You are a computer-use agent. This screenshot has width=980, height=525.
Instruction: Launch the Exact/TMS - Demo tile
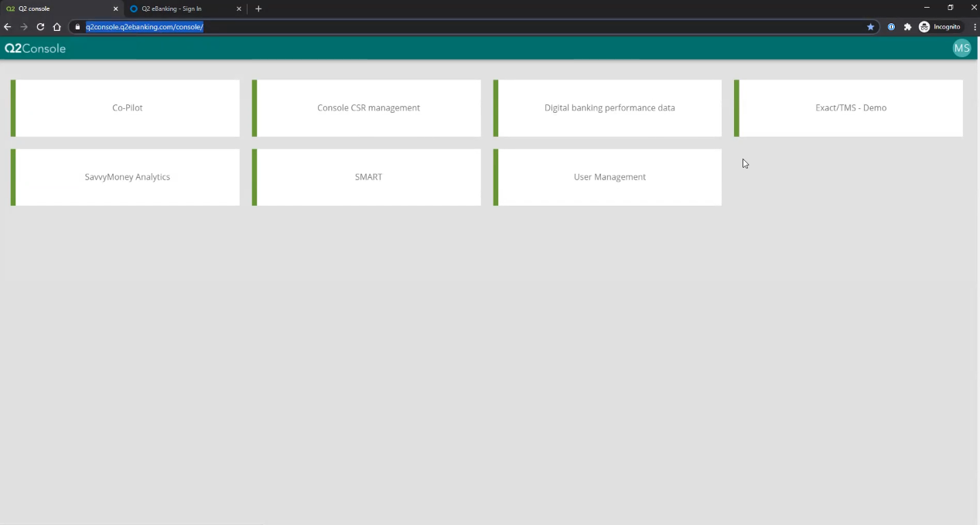coord(850,108)
